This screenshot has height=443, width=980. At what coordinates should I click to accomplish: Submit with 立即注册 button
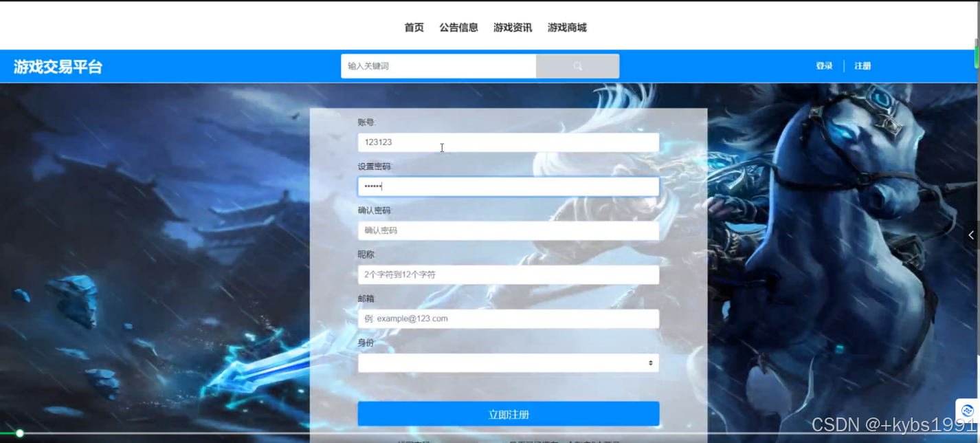pyautogui.click(x=509, y=414)
